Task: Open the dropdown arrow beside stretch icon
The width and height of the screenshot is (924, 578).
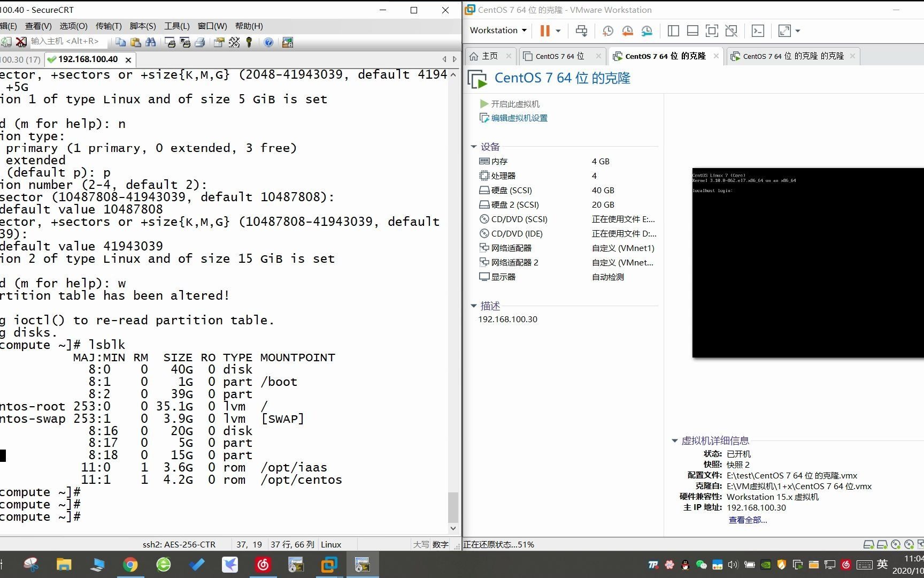Action: (798, 31)
